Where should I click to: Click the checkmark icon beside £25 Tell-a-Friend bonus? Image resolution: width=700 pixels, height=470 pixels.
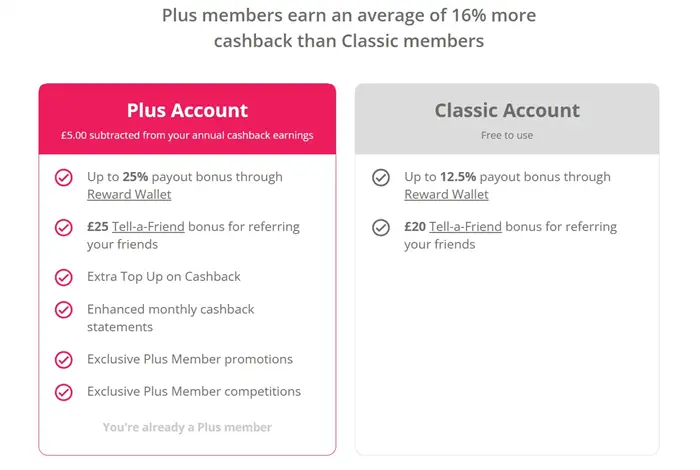click(64, 227)
